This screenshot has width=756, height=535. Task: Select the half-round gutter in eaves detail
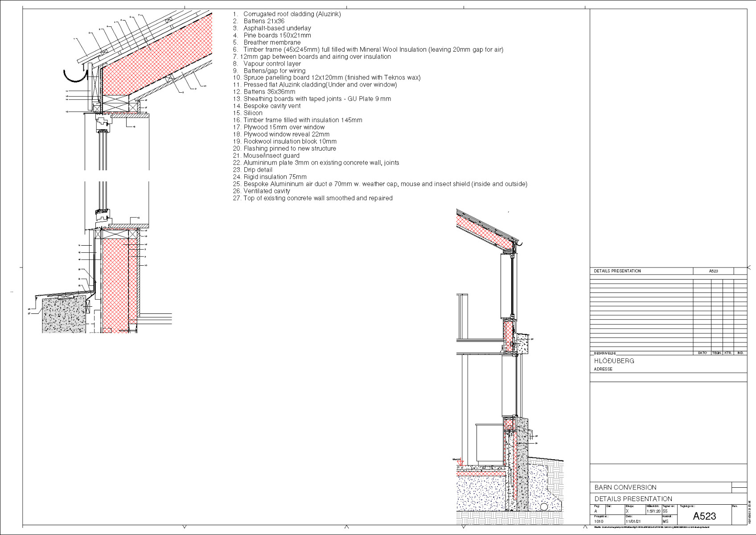pyautogui.click(x=75, y=76)
